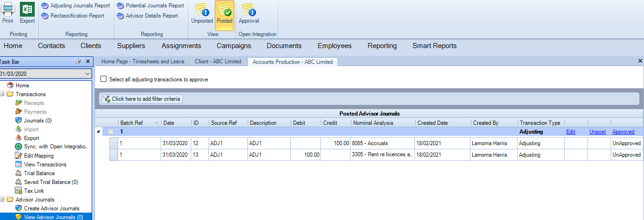This screenshot has height=220, width=644.
Task: Click here to add filter criteria button
Action: (143, 99)
